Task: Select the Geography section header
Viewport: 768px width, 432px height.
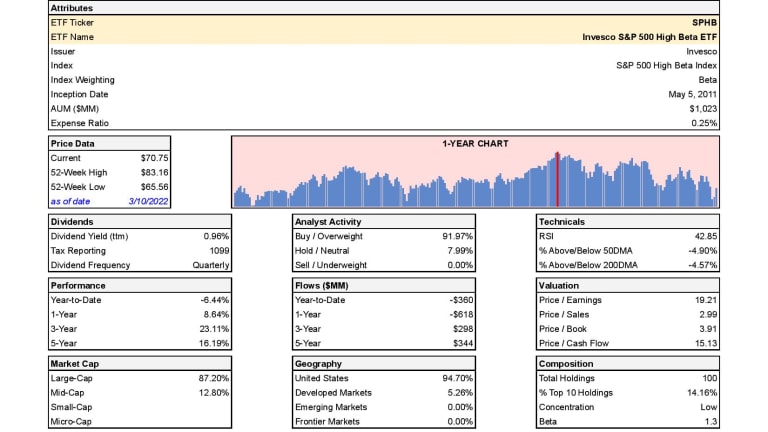Action: click(318, 364)
